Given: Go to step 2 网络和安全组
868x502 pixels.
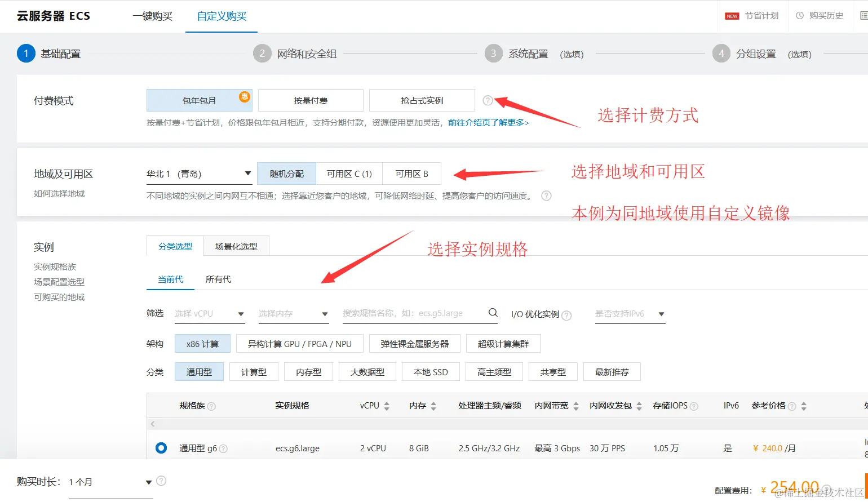Looking at the screenshot, I should click(295, 54).
